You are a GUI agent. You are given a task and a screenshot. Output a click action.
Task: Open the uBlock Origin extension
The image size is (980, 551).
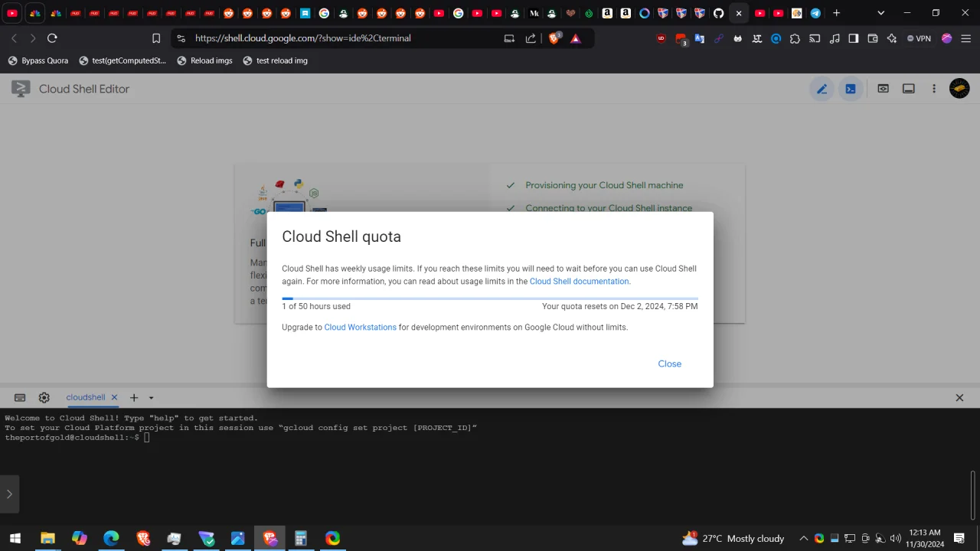click(x=661, y=38)
